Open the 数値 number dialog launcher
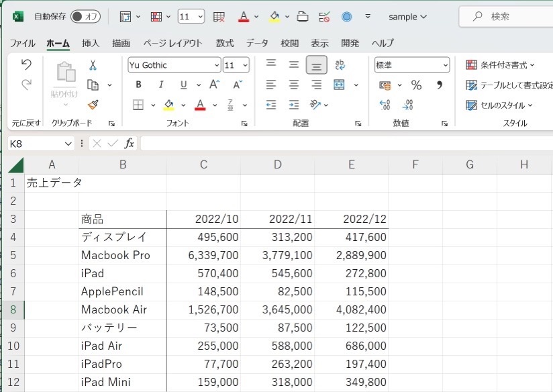 [x=444, y=124]
